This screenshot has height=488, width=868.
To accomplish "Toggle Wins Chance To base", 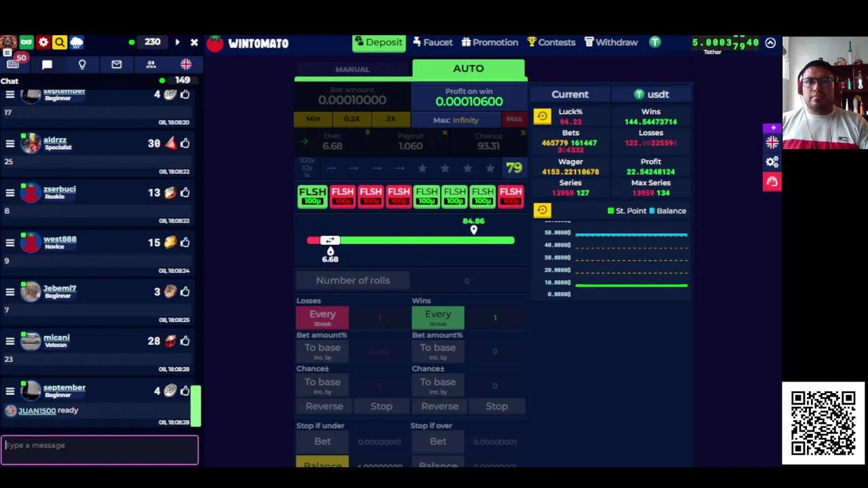I will click(437, 384).
